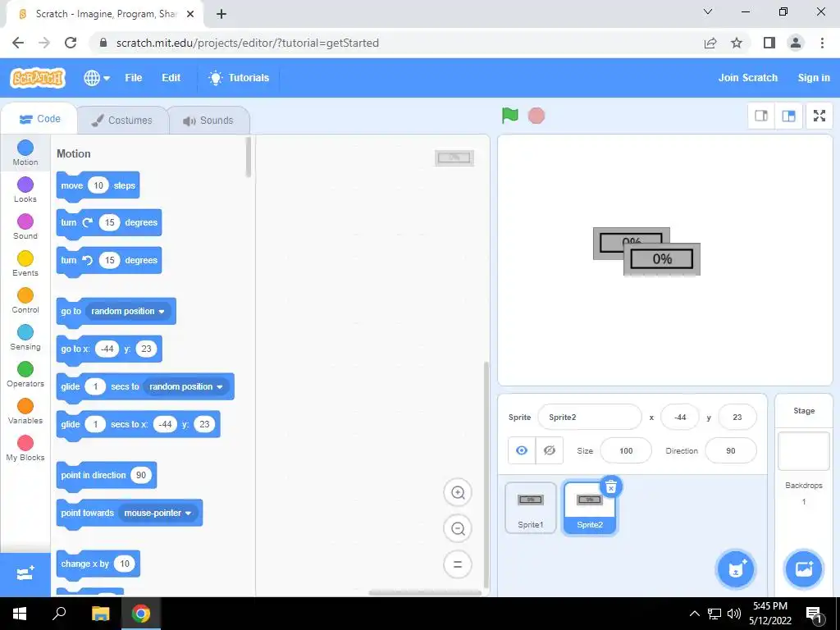
Task: Select the Events block category
Action: click(25, 263)
